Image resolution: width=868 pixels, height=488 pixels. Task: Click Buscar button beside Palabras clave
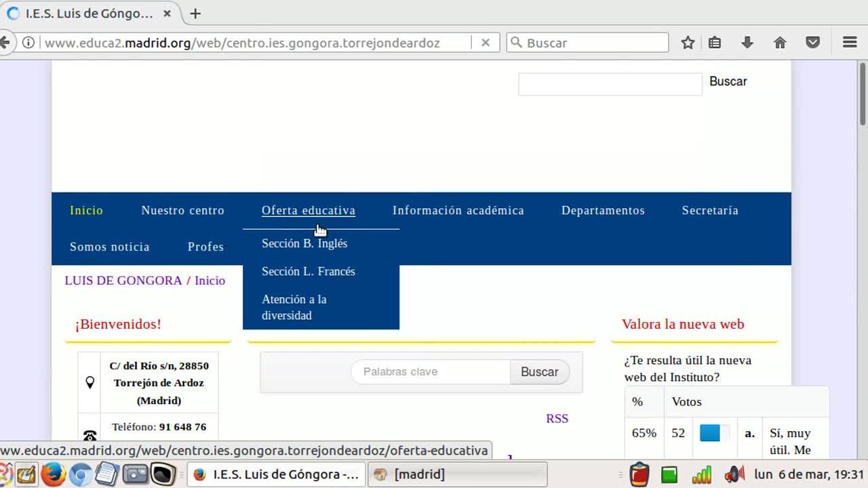click(540, 371)
